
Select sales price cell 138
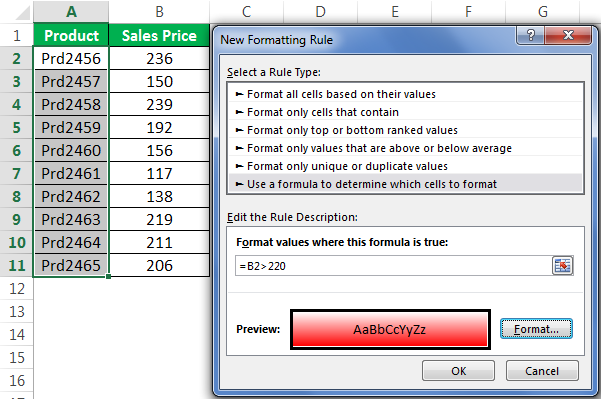(x=159, y=196)
